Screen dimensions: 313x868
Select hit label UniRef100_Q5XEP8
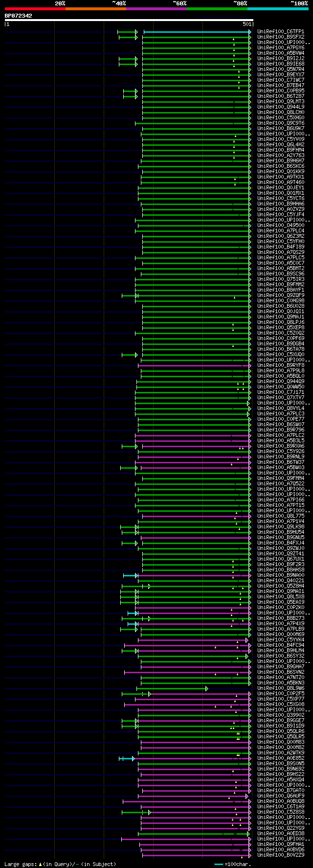[281, 327]
